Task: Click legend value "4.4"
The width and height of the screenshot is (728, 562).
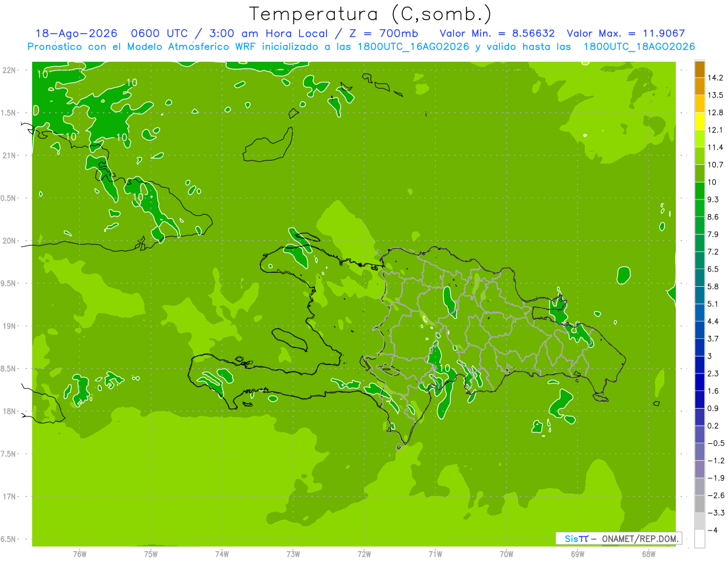Action: pyautogui.click(x=713, y=321)
